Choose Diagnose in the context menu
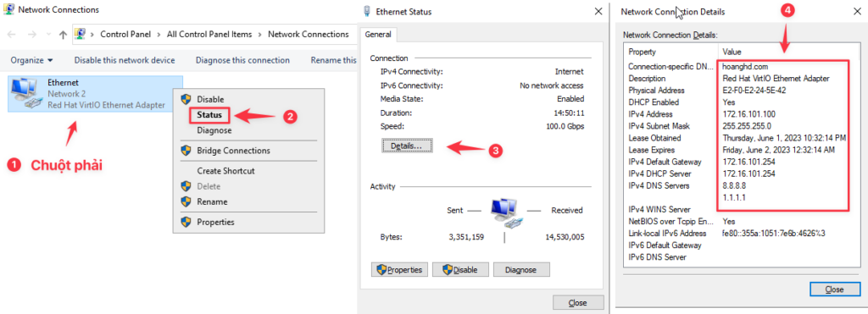This screenshot has width=868, height=314. coord(214,130)
